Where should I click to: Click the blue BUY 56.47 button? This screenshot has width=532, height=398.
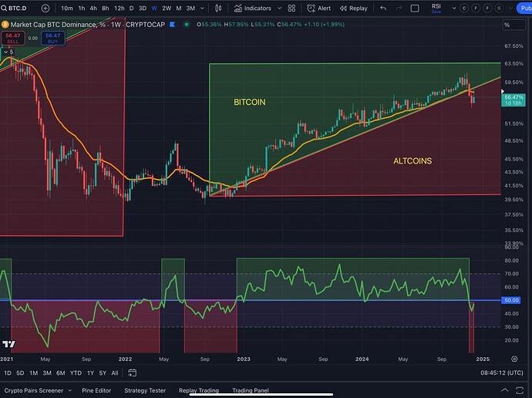click(52, 38)
